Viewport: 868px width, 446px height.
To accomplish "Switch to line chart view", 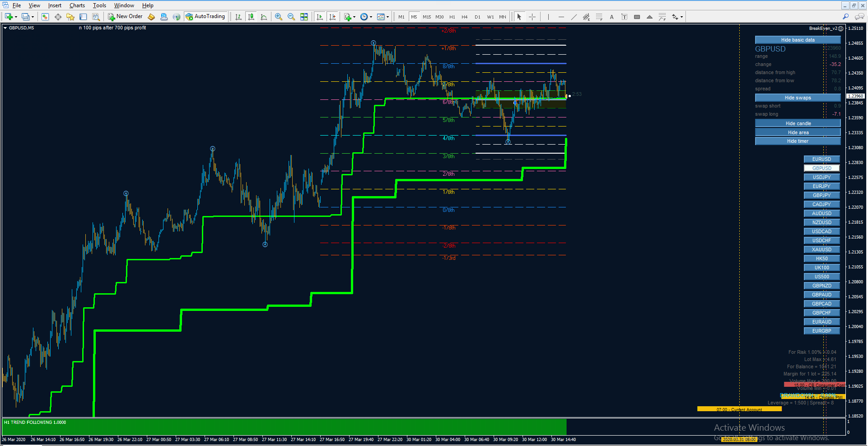I will point(264,17).
